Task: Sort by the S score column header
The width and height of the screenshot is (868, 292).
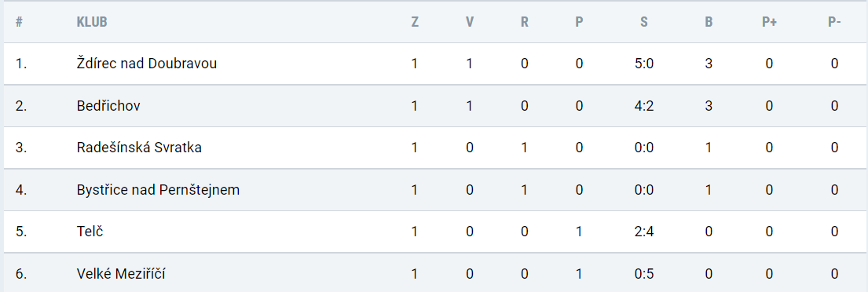Action: pyautogui.click(x=644, y=22)
